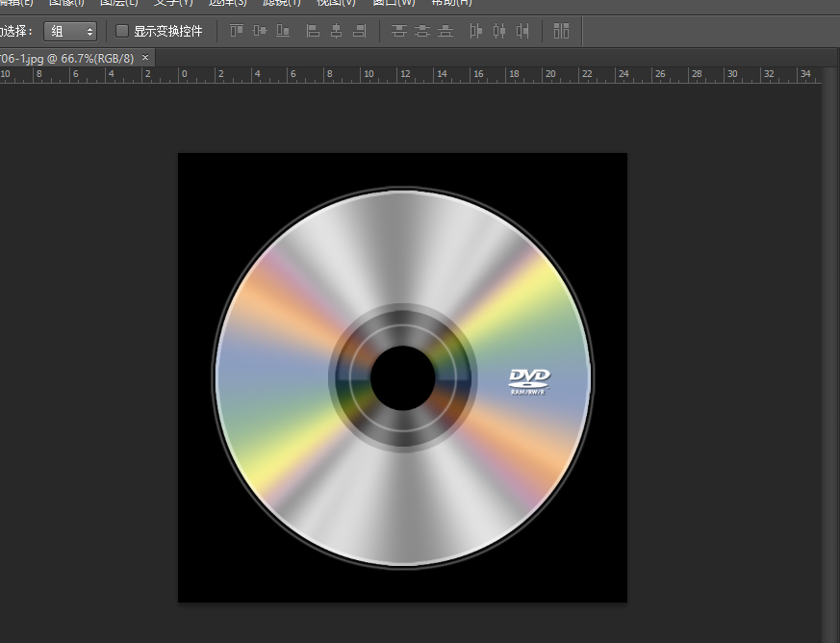840x643 pixels.
Task: Align right edges of layers
Action: (360, 31)
